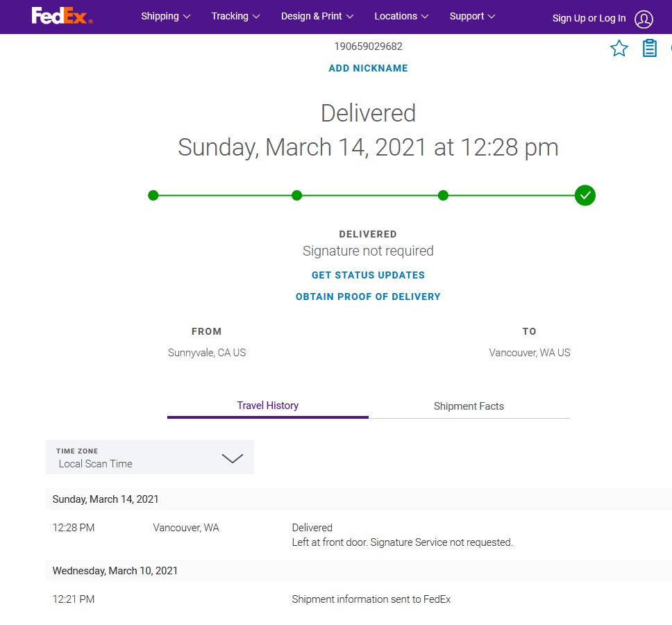Image resolution: width=672 pixels, height=625 pixels.
Task: Click the clipboard details icon
Action: (649, 48)
